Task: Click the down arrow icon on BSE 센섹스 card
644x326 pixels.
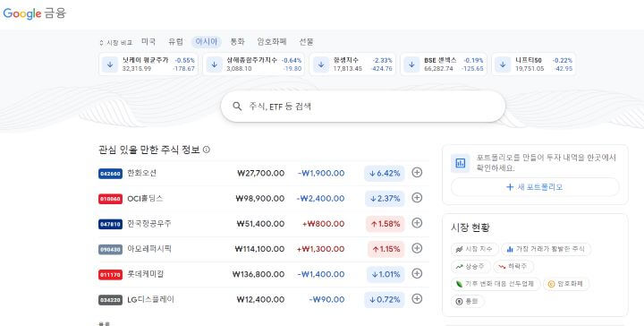Action: tap(411, 64)
